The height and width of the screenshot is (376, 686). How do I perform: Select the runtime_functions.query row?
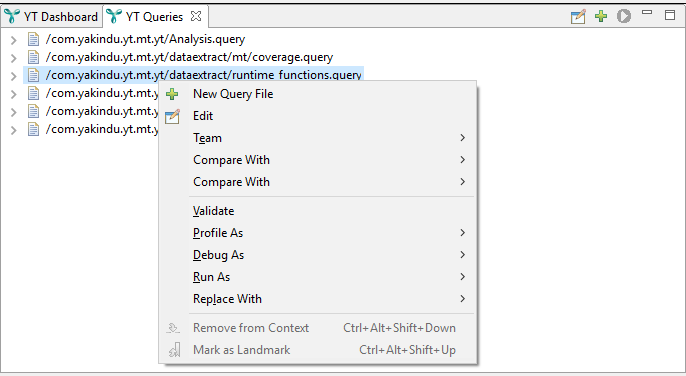(193, 75)
